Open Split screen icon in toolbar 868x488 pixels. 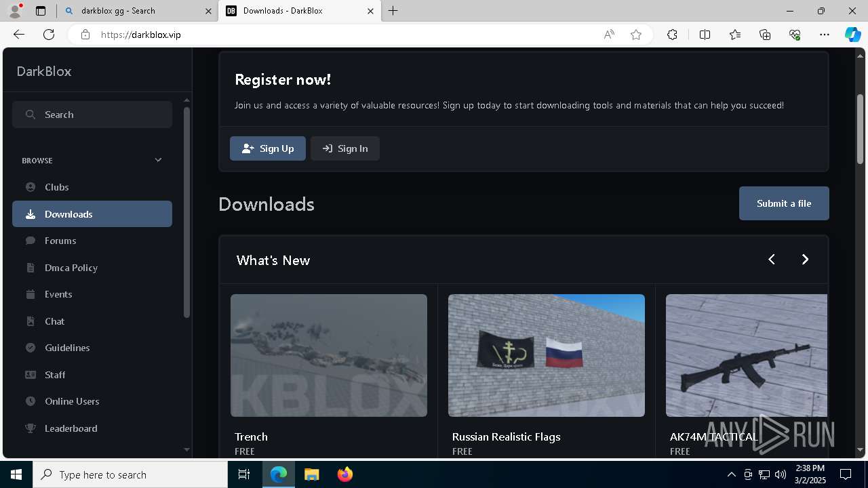[705, 35]
